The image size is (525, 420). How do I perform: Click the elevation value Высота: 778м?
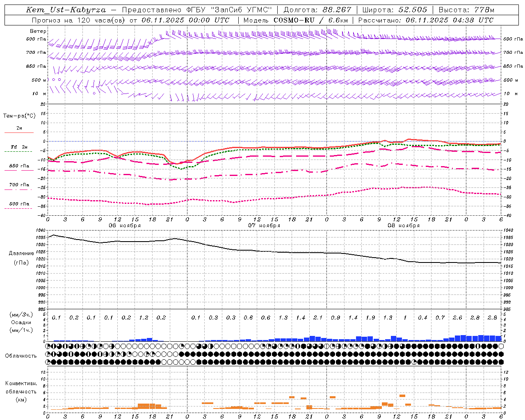(466, 10)
